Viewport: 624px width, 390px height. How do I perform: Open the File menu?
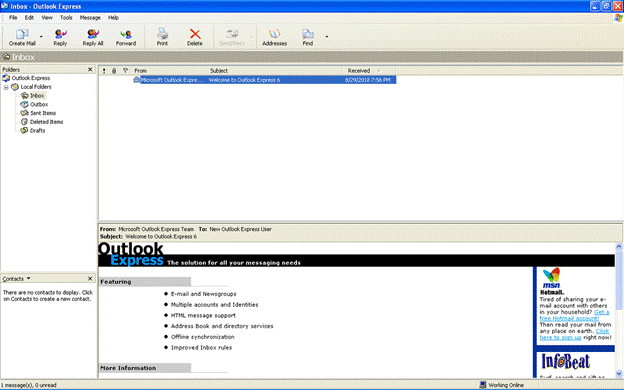click(13, 18)
